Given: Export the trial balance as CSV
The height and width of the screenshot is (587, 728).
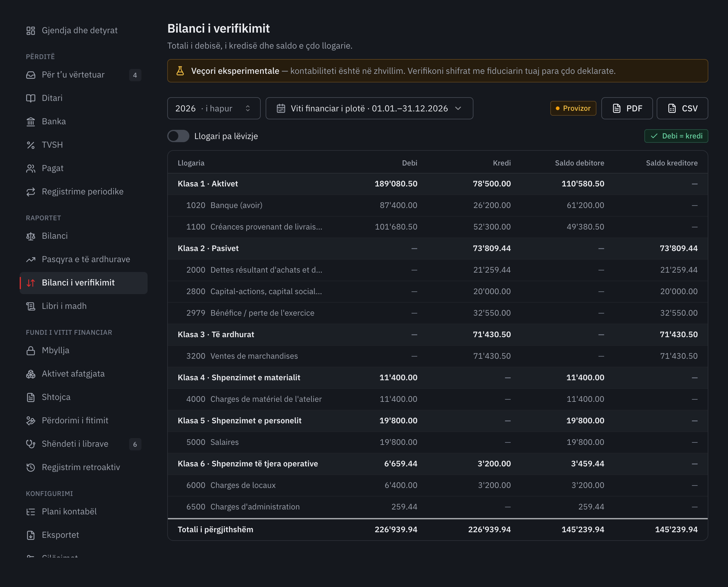Looking at the screenshot, I should (x=682, y=108).
